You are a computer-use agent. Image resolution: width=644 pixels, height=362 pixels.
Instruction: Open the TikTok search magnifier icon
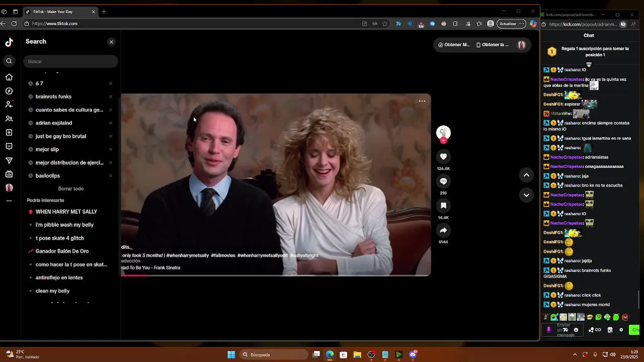[9, 61]
